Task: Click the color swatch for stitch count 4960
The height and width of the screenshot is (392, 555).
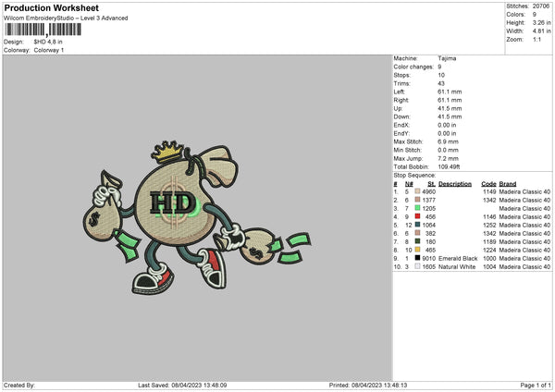Action: pos(418,191)
